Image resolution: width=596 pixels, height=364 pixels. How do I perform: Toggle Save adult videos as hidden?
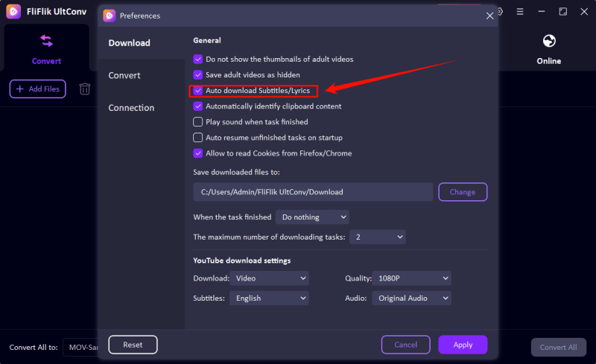coord(197,75)
